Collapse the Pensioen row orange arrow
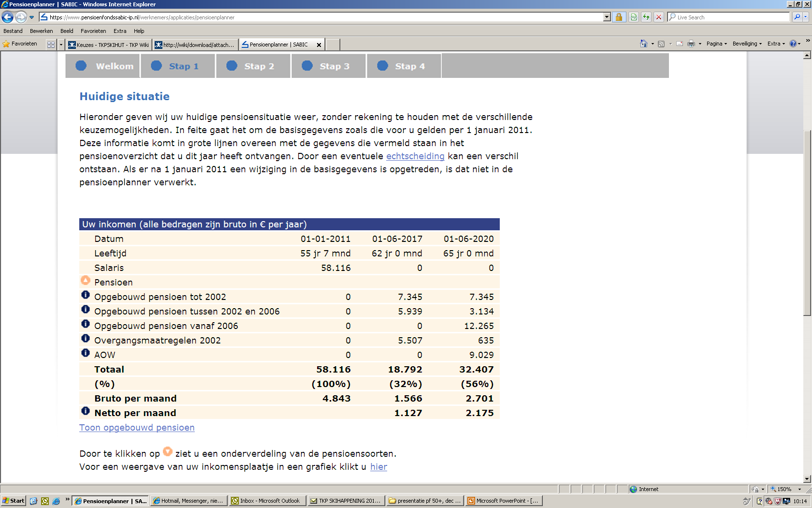 pos(86,281)
